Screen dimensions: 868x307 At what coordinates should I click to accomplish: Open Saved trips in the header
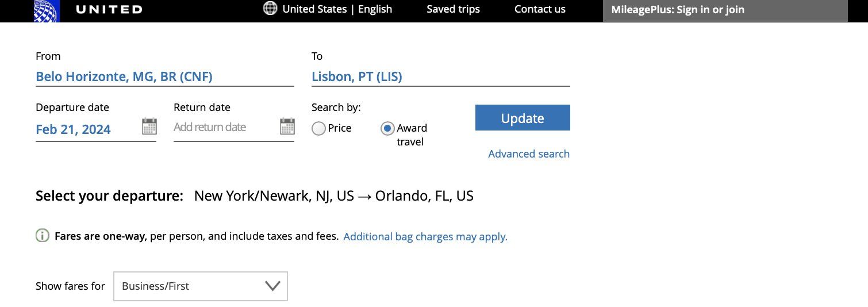(x=453, y=9)
